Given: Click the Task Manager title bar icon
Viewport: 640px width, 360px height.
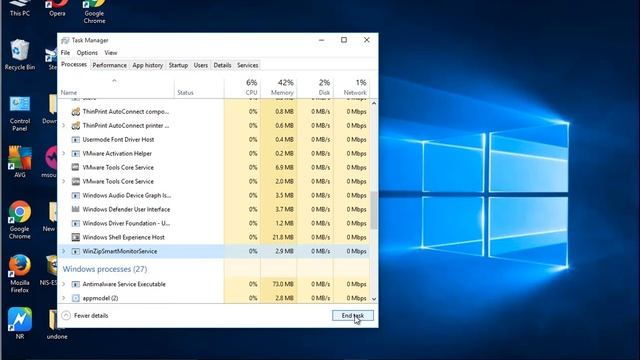Looking at the screenshot, I should point(65,40).
